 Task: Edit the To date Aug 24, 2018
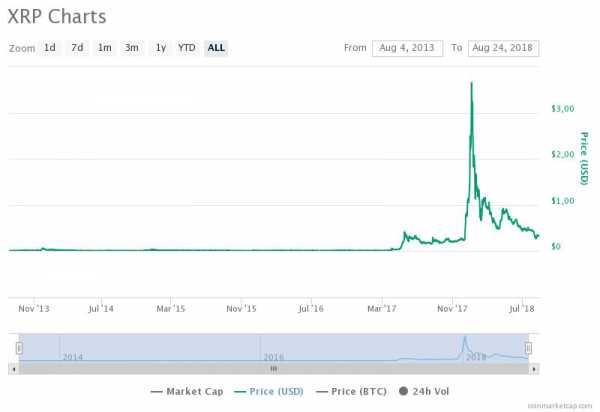[x=503, y=48]
